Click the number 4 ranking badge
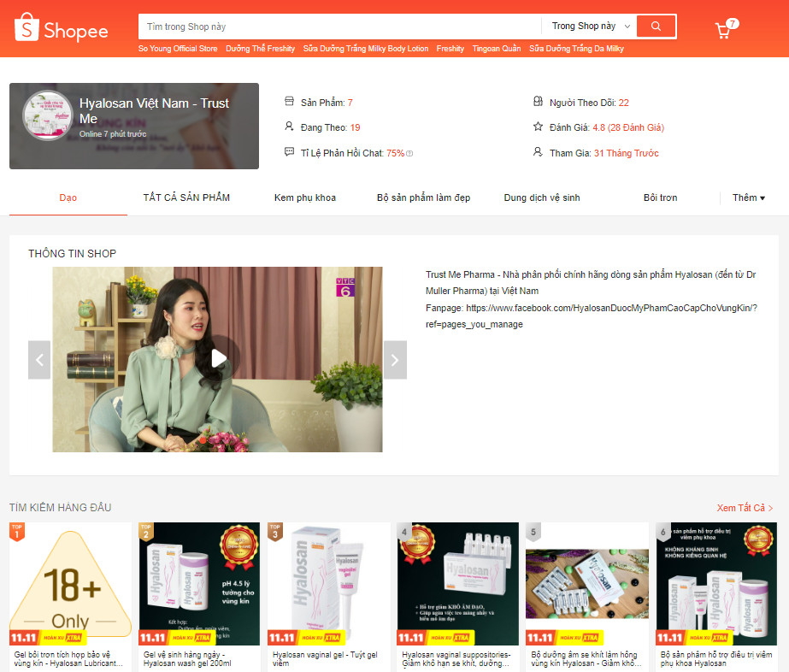This screenshot has height=672, width=789. pos(404,532)
